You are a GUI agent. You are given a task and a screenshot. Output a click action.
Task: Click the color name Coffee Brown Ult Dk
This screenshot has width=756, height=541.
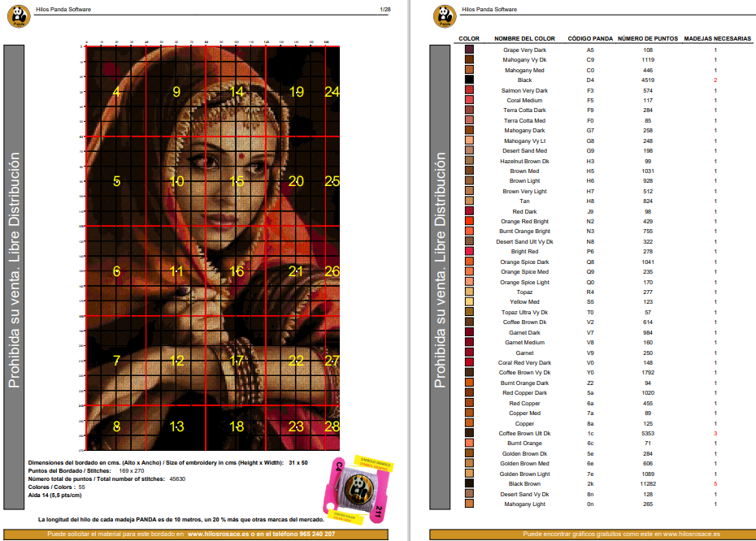coord(524,433)
